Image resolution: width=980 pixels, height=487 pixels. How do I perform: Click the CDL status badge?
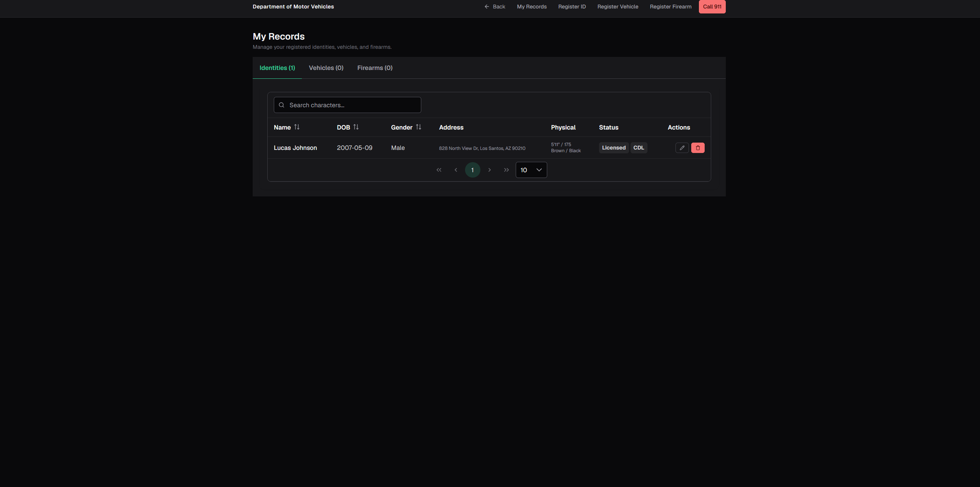pos(639,148)
